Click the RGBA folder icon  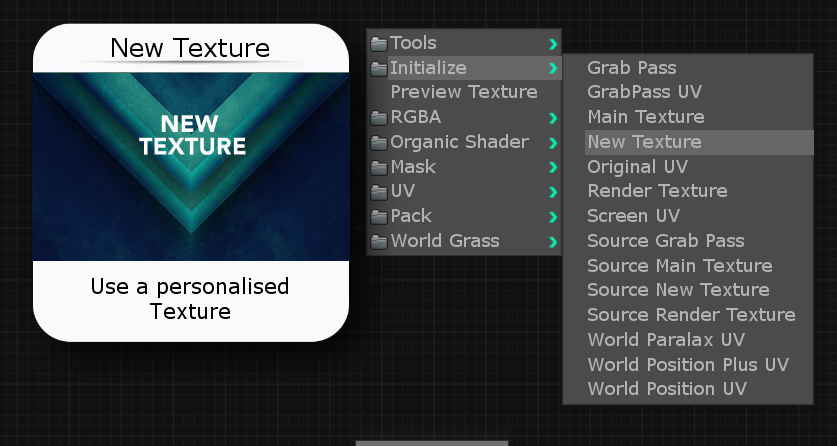pyautogui.click(x=379, y=117)
